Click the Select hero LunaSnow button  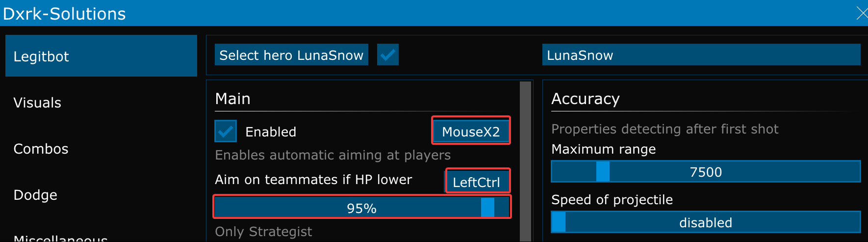[291, 55]
